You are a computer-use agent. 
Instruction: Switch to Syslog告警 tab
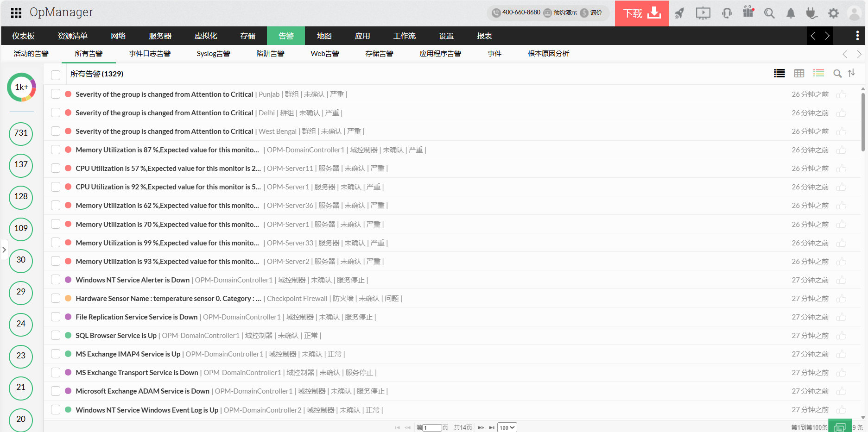pyautogui.click(x=213, y=54)
